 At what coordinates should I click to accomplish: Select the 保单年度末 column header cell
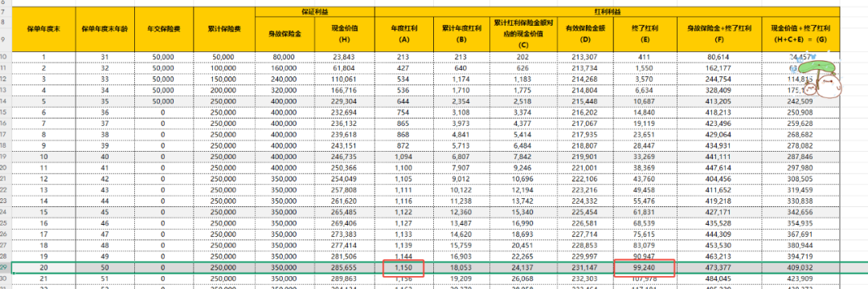[x=43, y=29]
